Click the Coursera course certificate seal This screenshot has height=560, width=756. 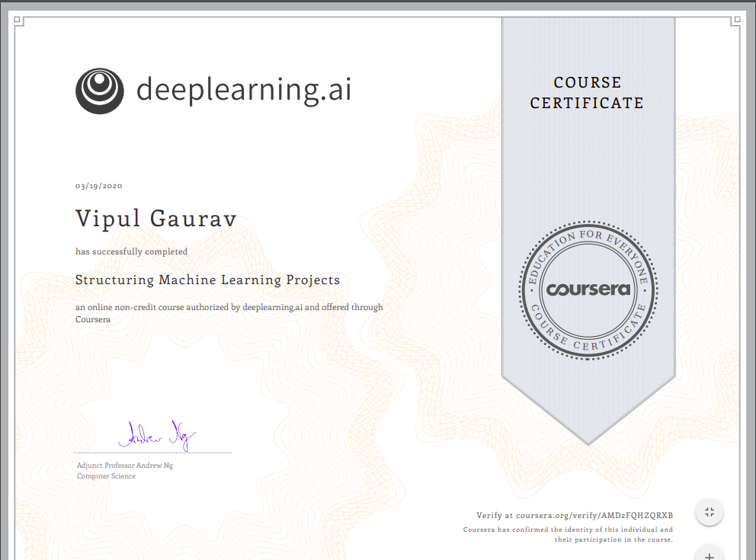click(588, 290)
